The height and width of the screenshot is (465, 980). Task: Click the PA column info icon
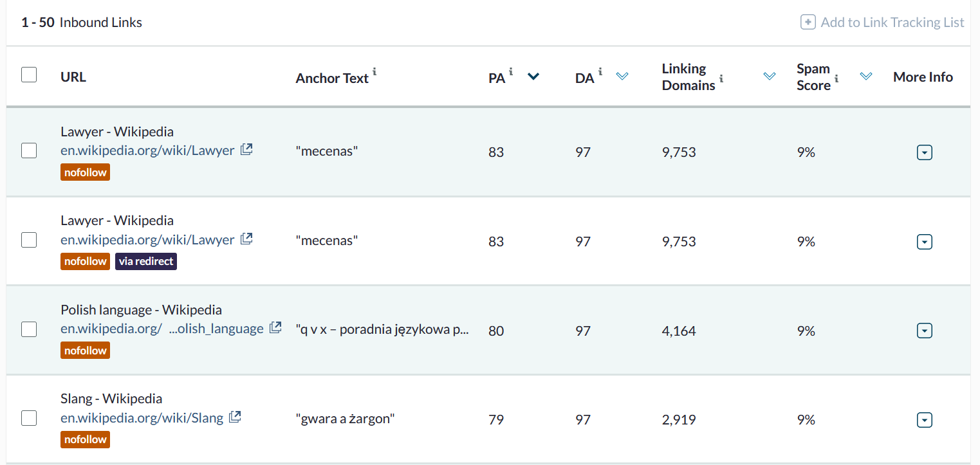click(511, 72)
